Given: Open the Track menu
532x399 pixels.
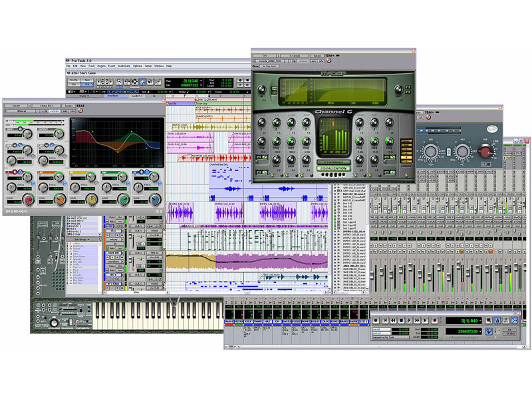Looking at the screenshot, I should (92, 66).
